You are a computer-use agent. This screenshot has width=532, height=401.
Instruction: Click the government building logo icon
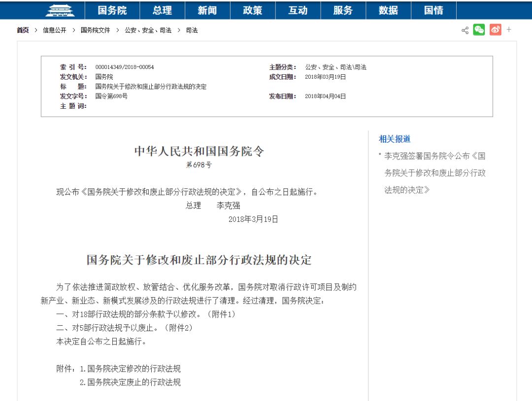[60, 10]
